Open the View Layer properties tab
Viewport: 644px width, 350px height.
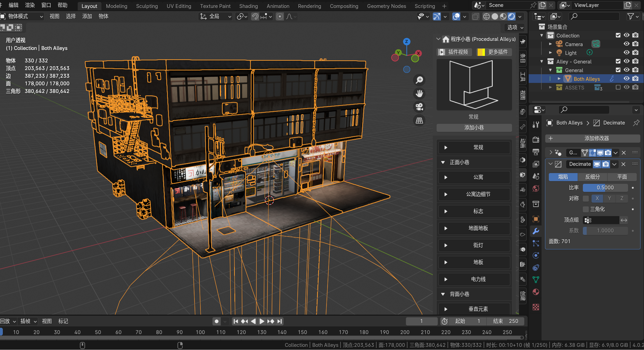pos(536,164)
